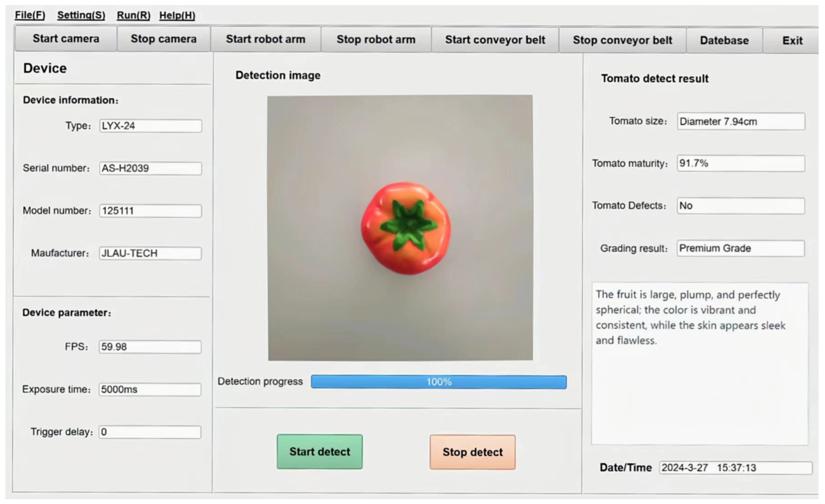Open the Help(H) menu
Viewport: 825px width, 504px height.
(177, 15)
